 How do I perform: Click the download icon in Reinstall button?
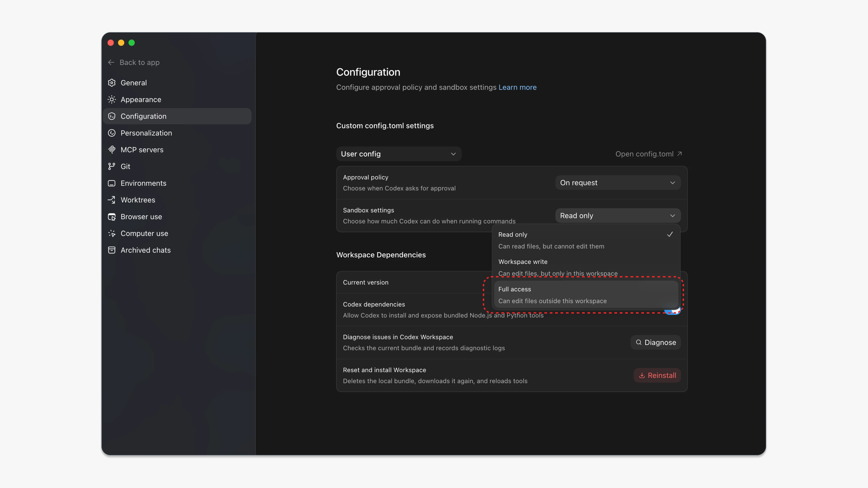tap(642, 375)
